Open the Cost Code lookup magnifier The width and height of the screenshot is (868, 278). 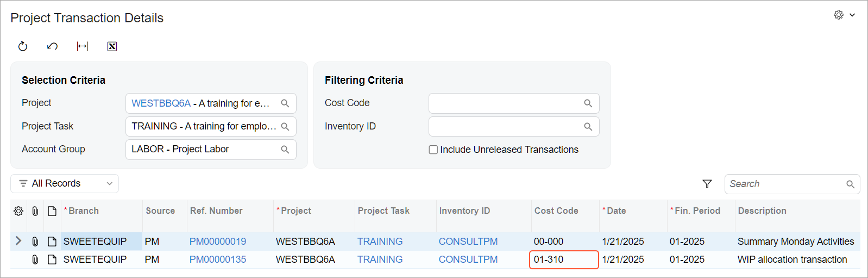pyautogui.click(x=588, y=103)
